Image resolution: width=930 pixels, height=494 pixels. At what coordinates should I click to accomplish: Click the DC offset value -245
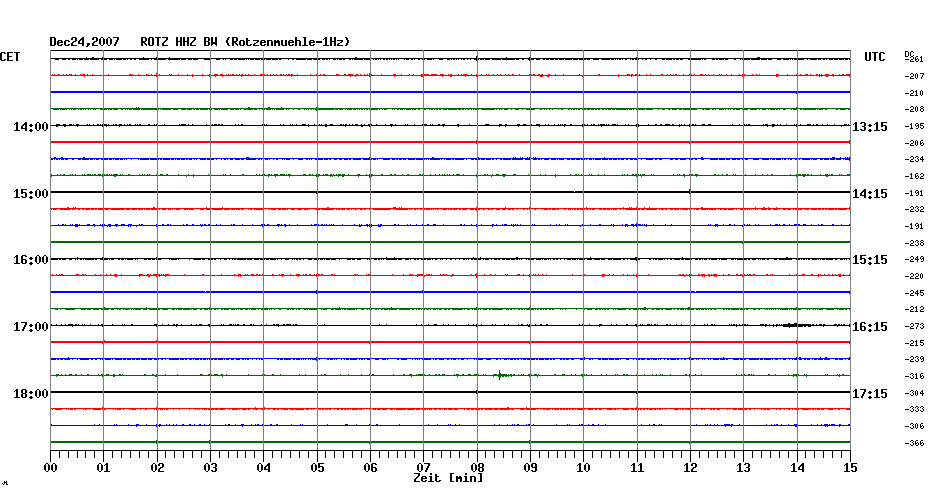point(914,294)
